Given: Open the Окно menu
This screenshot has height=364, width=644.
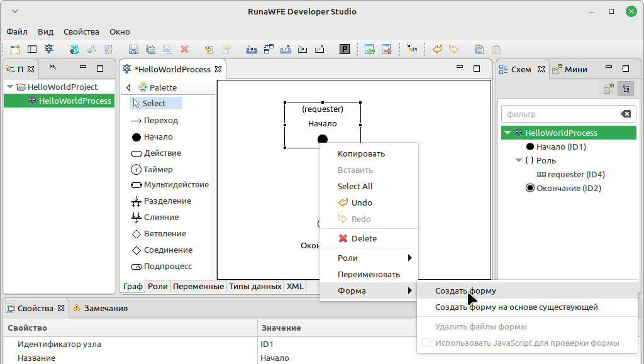Looking at the screenshot, I should tap(119, 31).
